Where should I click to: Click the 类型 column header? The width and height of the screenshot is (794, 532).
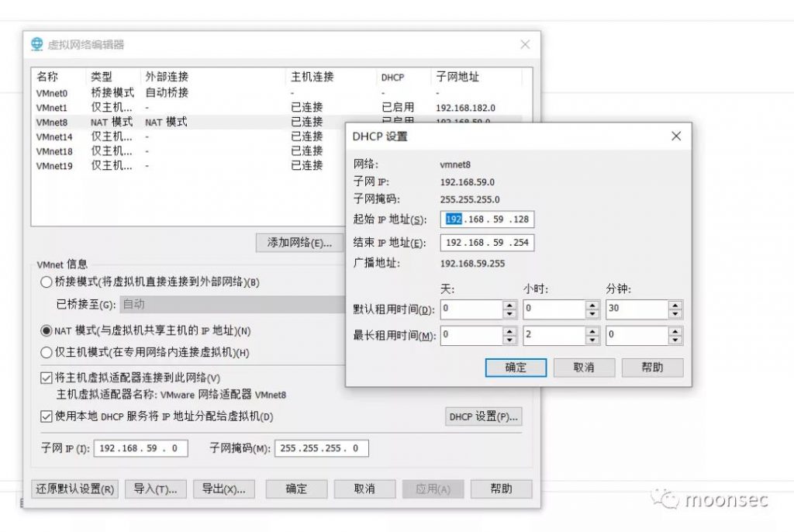[x=113, y=77]
